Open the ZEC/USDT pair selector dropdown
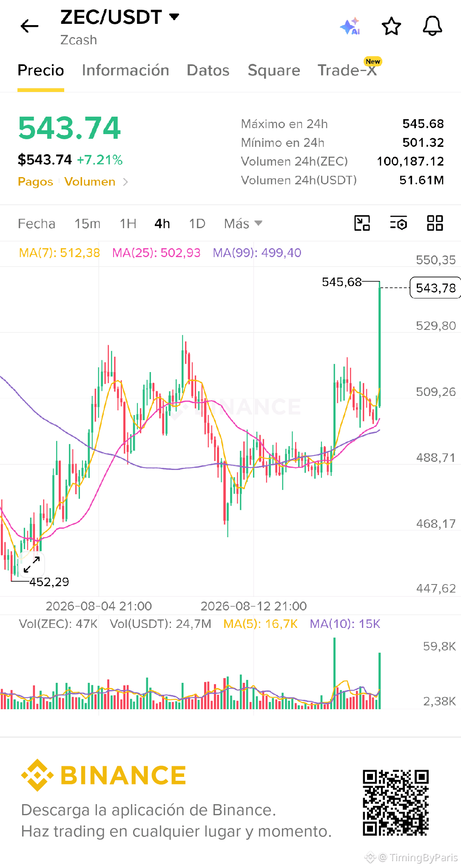The width and height of the screenshot is (461, 868). (120, 17)
